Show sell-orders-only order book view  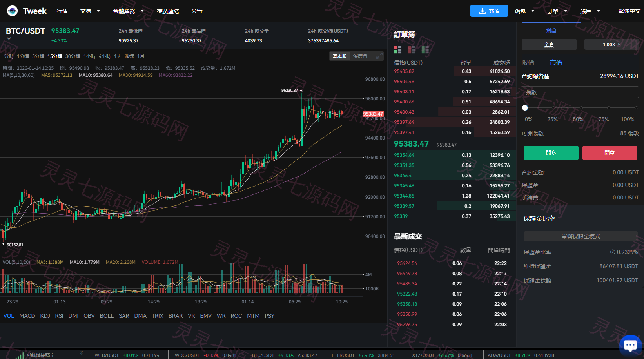(411, 50)
